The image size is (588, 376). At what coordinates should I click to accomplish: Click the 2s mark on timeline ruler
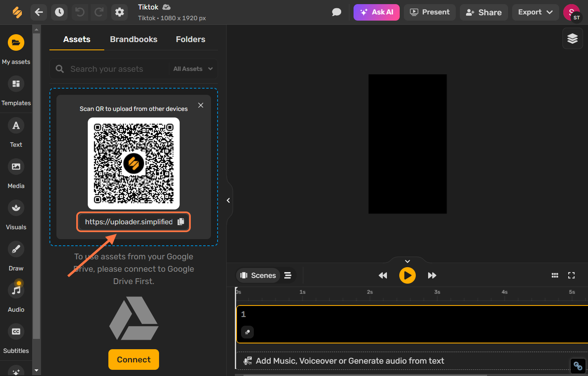pyautogui.click(x=370, y=292)
